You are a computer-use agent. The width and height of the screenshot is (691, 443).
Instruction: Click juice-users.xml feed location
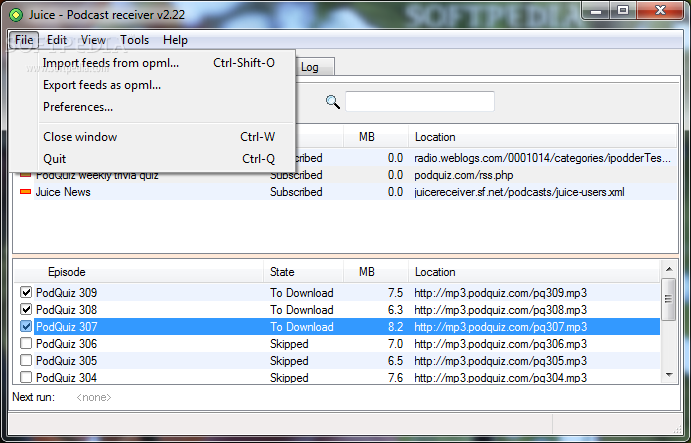(x=519, y=192)
